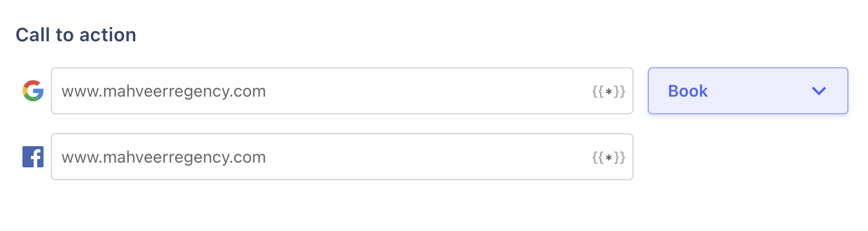Screen dimensions: 868x231
Task: Insert variable in the Facebook URL field
Action: click(x=608, y=157)
